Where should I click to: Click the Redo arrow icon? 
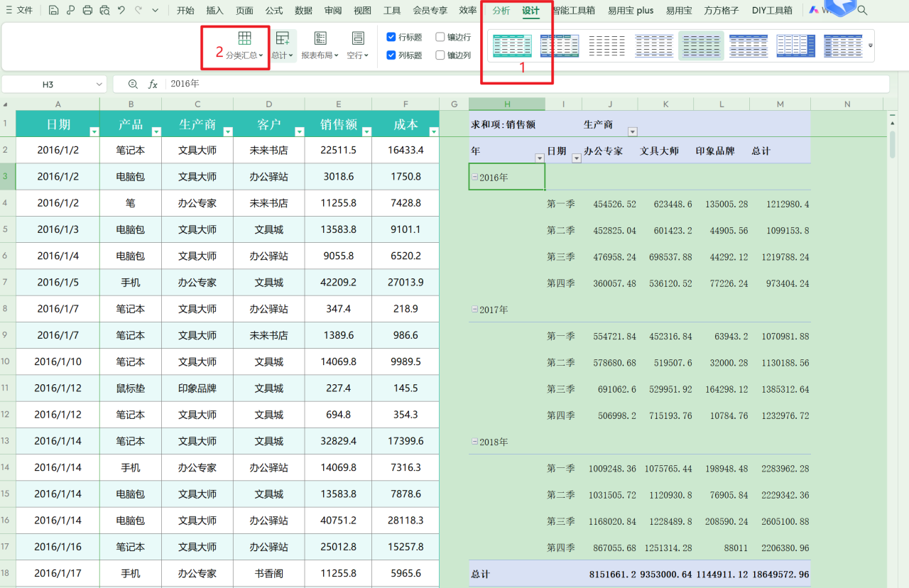click(138, 10)
